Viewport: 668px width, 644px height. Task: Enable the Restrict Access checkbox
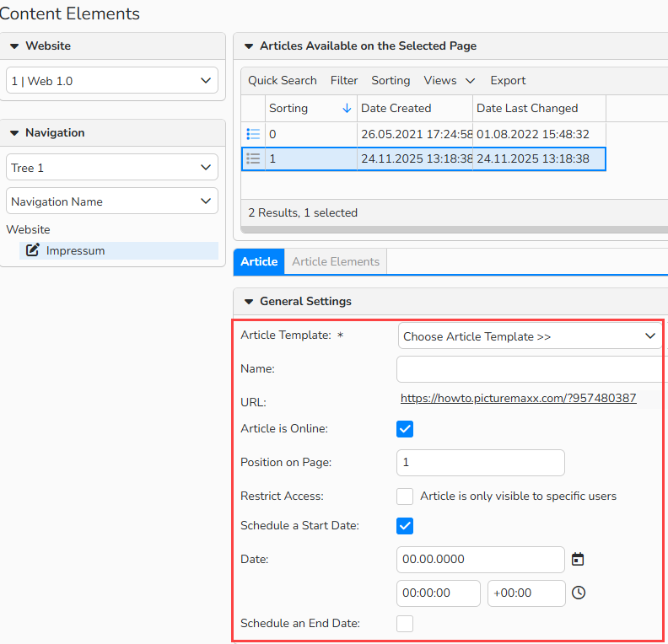click(x=405, y=496)
